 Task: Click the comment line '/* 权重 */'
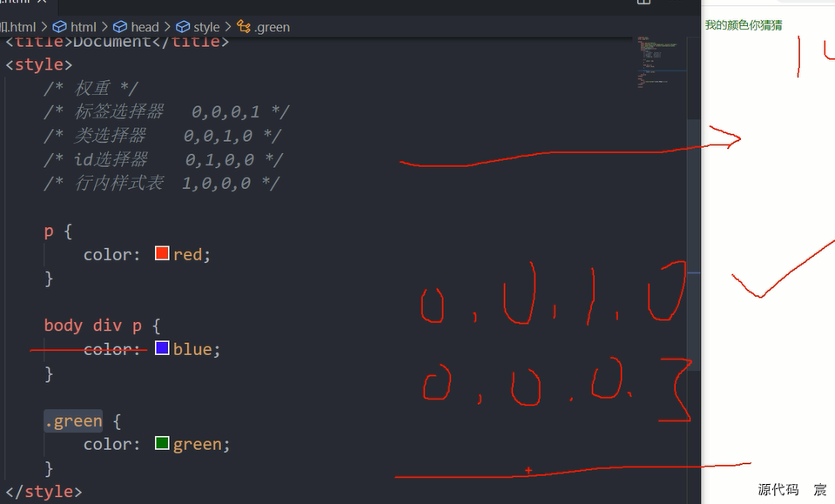[x=91, y=88]
